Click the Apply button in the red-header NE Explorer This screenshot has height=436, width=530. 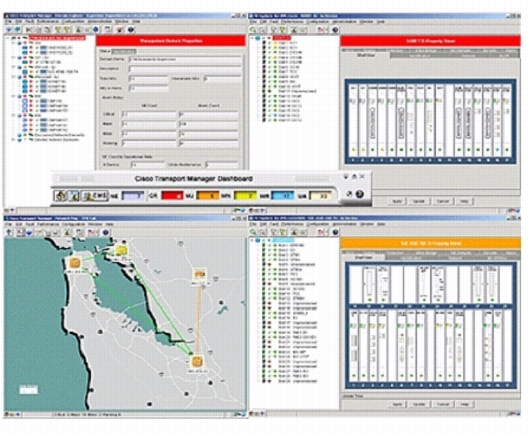397,201
